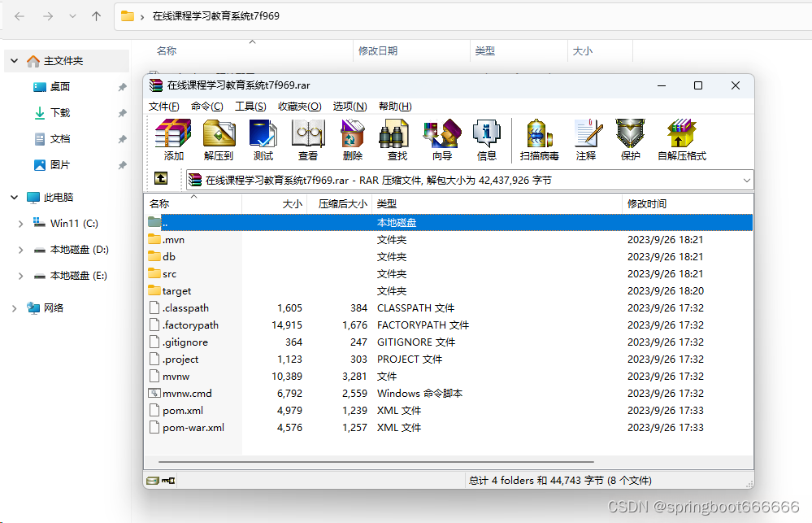Select the .gitignore file row
This screenshot has height=523, width=812.
pyautogui.click(x=449, y=342)
